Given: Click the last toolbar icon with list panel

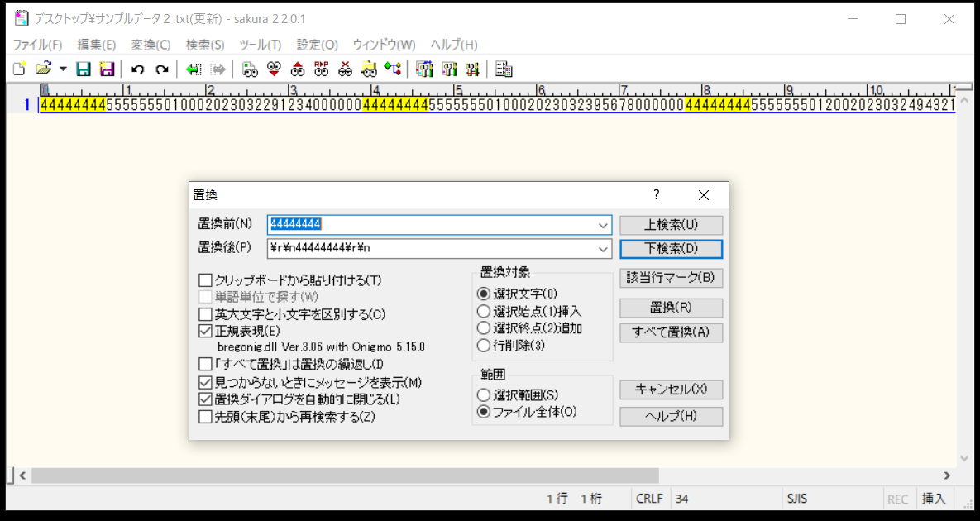Looking at the screenshot, I should click(504, 69).
